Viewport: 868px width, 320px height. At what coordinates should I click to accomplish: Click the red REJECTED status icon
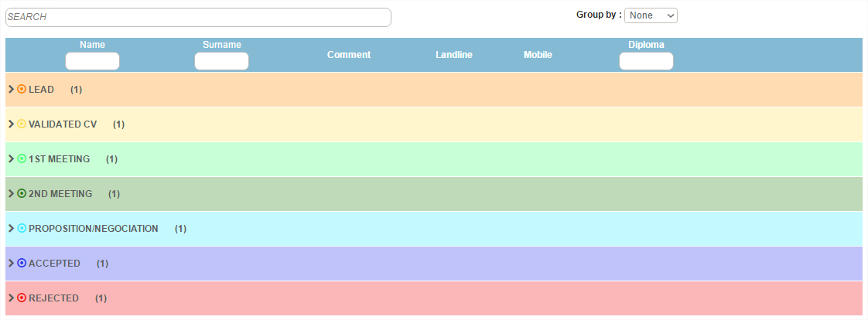tap(22, 298)
